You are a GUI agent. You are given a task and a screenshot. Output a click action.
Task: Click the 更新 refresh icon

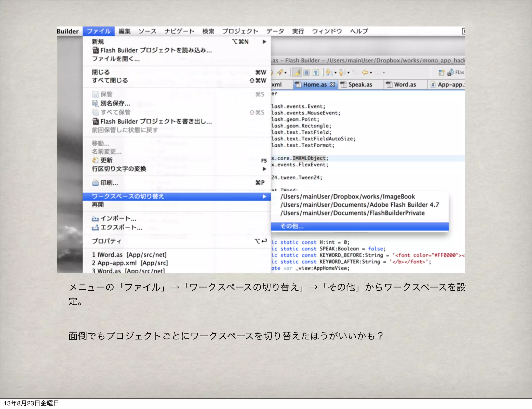(95, 160)
